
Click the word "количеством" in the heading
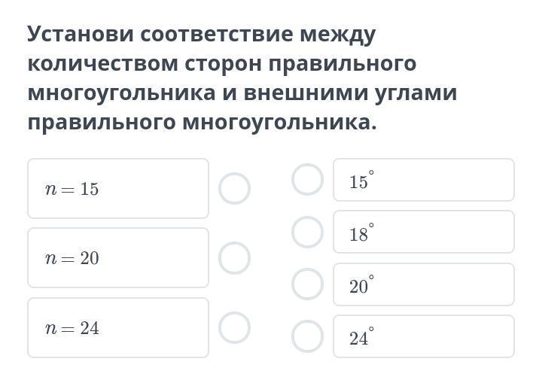[x=102, y=64]
